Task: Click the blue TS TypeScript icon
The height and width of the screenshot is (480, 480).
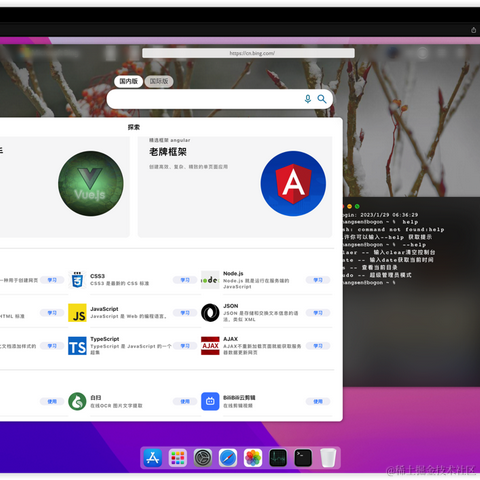Action: coord(77,346)
